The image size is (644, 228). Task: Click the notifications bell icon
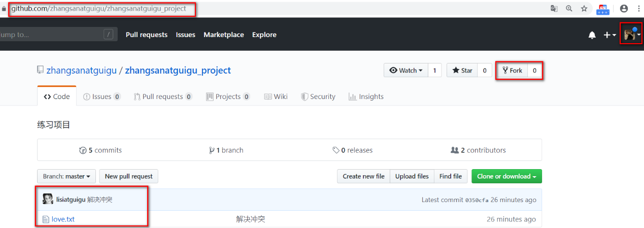[592, 35]
